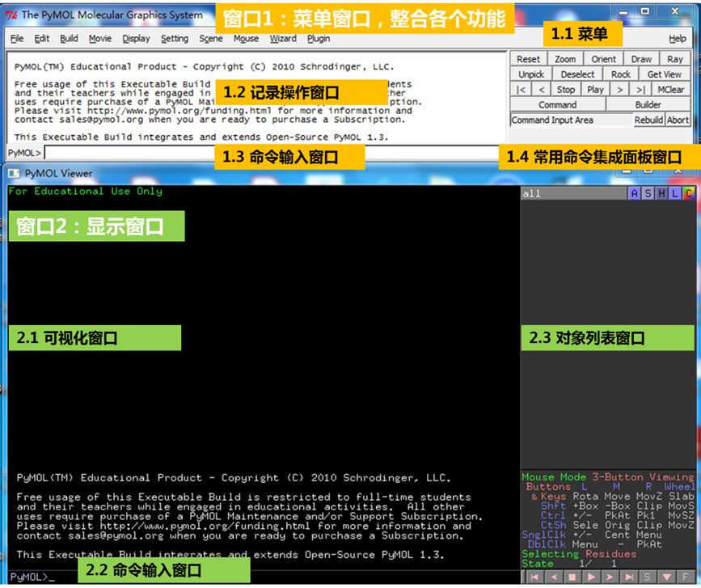Click the down-triangle rock toggle in viewer
This screenshot has height=588, width=701.
(x=666, y=577)
